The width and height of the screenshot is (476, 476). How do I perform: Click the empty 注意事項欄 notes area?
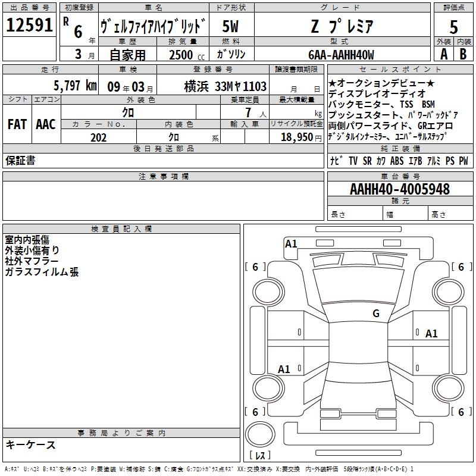tap(163, 201)
